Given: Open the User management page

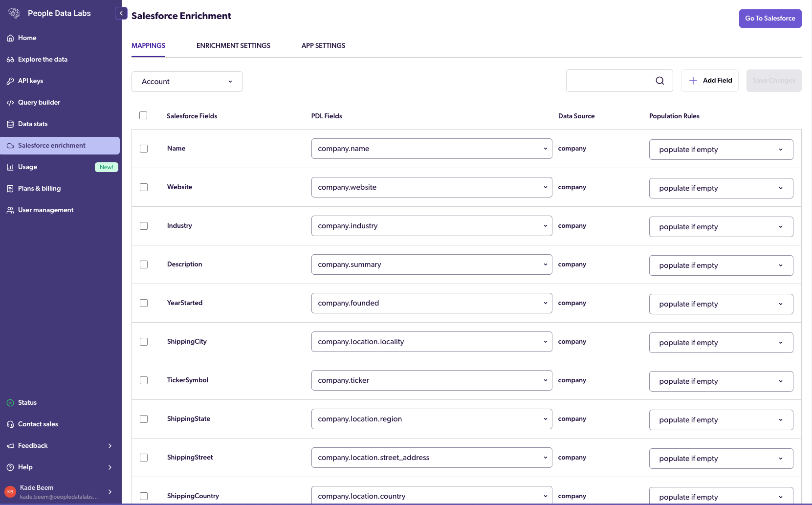Looking at the screenshot, I should pyautogui.click(x=60, y=210).
